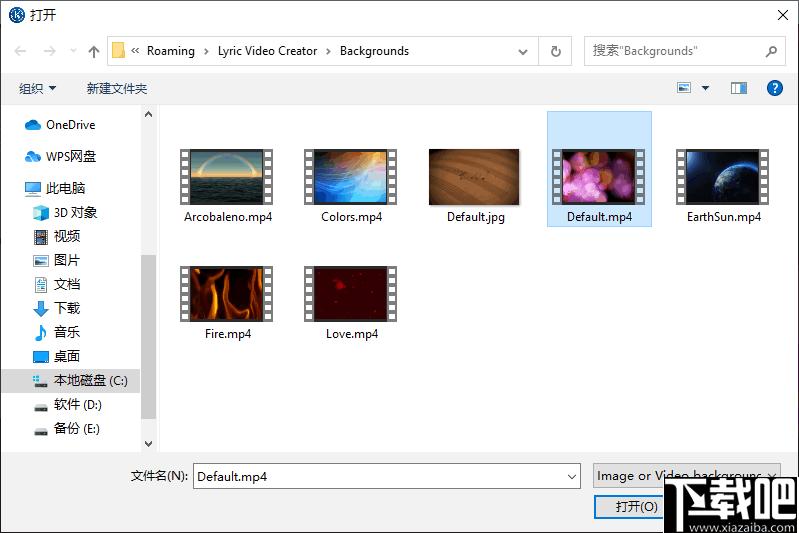Select the Love.mp4 thumbnail

(351, 294)
